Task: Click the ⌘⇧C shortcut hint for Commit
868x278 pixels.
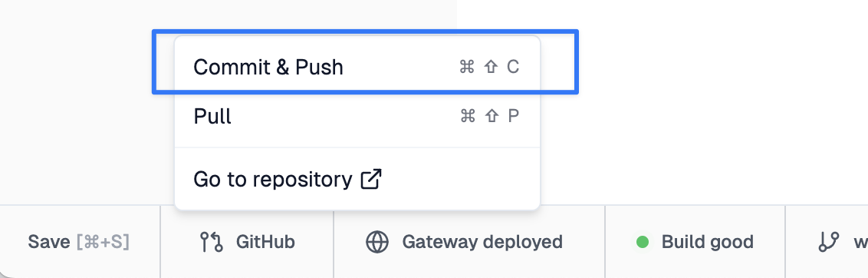Action: tap(489, 67)
